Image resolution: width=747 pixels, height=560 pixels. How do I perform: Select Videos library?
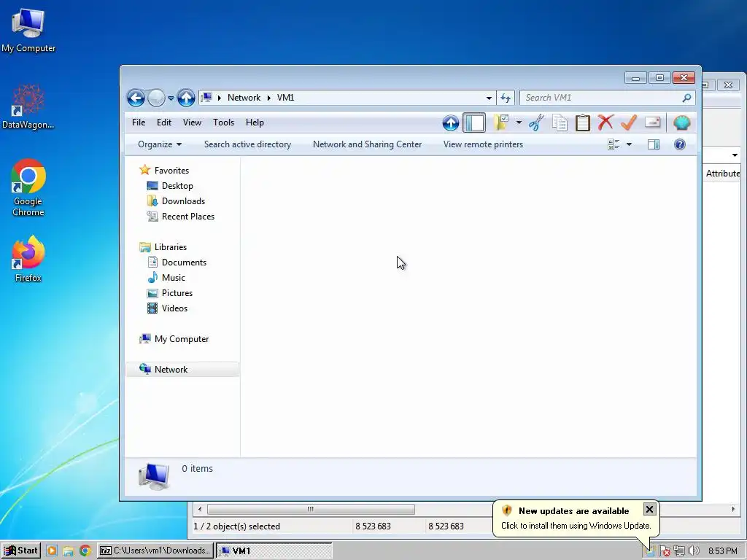167,308
